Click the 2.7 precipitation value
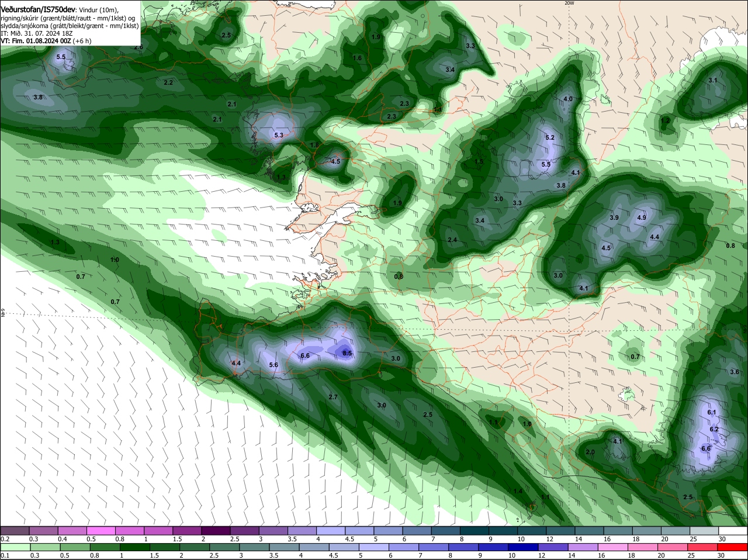 pos(333,397)
